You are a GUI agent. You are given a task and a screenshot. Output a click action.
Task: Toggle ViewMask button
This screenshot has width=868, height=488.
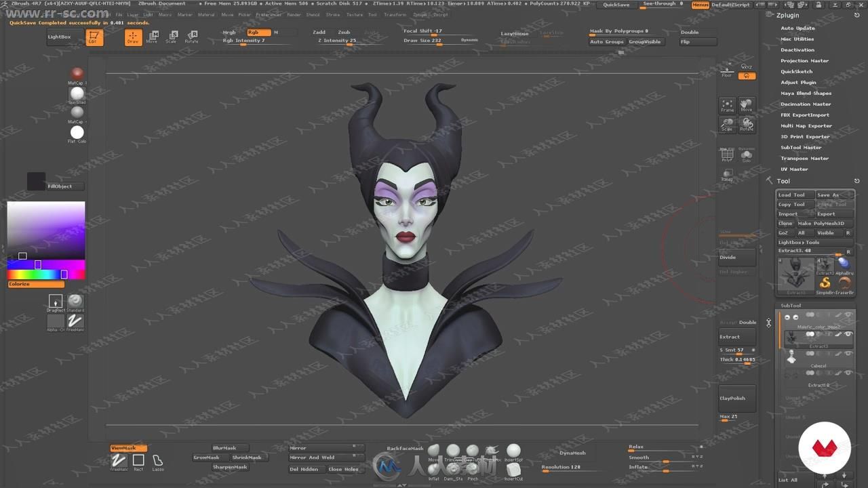(x=128, y=448)
